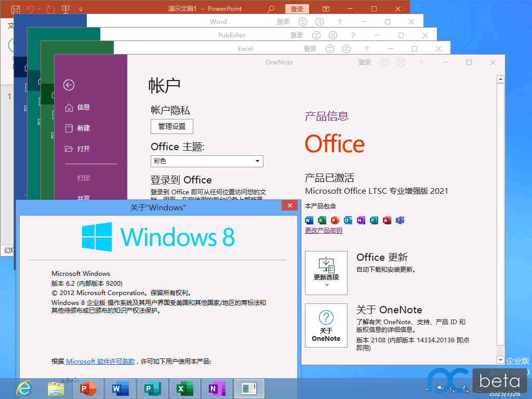Open Help question mark in OneNote window
Image resolution: width=532 pixels, height=399 pixels.
(x=421, y=63)
